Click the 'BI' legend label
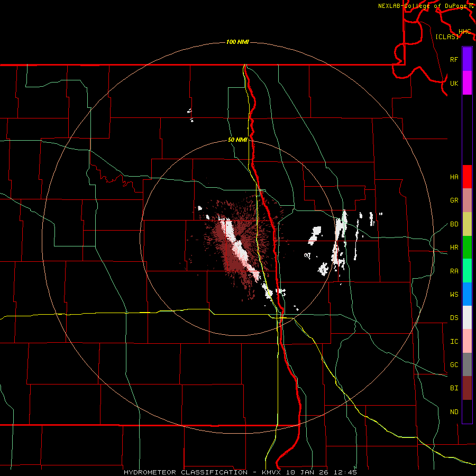 tap(454, 388)
